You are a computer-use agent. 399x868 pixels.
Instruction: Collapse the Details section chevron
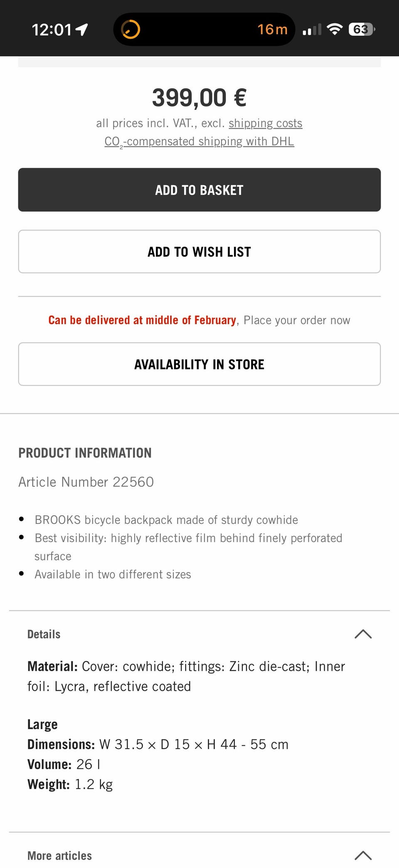pos(363,634)
